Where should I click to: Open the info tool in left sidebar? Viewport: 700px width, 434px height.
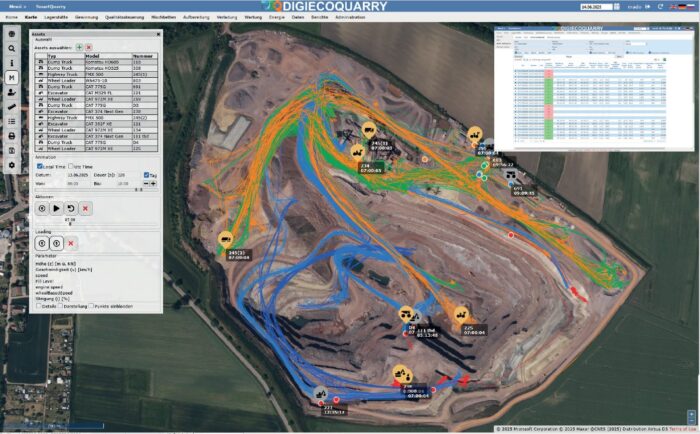12,63
